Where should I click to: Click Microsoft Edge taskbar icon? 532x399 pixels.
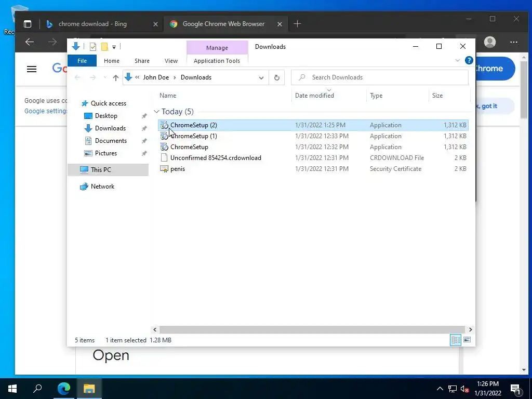pyautogui.click(x=64, y=389)
